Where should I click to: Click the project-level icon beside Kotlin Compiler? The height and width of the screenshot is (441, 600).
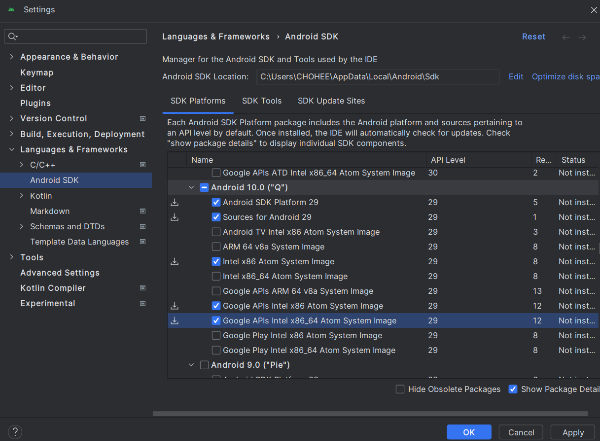(x=143, y=288)
